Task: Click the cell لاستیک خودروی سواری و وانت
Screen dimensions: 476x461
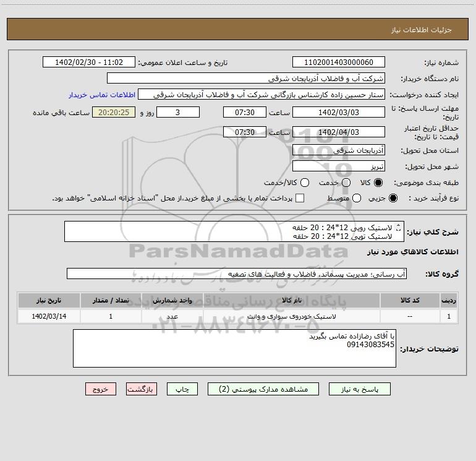Action: pyautogui.click(x=291, y=316)
